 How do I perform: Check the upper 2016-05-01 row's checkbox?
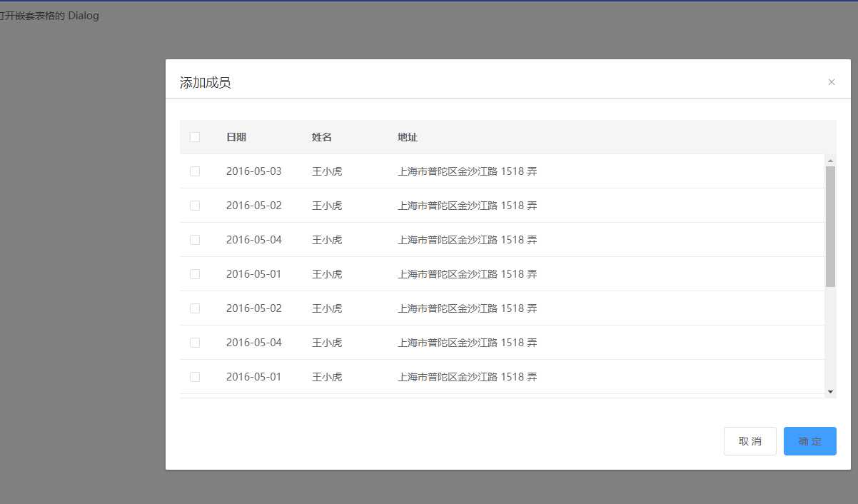pos(195,274)
